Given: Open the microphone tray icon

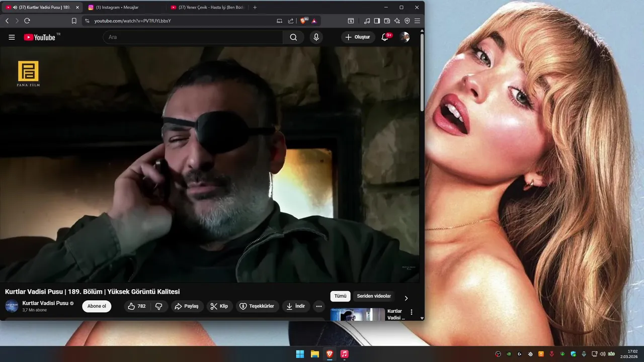Looking at the screenshot, I should pos(584,354).
